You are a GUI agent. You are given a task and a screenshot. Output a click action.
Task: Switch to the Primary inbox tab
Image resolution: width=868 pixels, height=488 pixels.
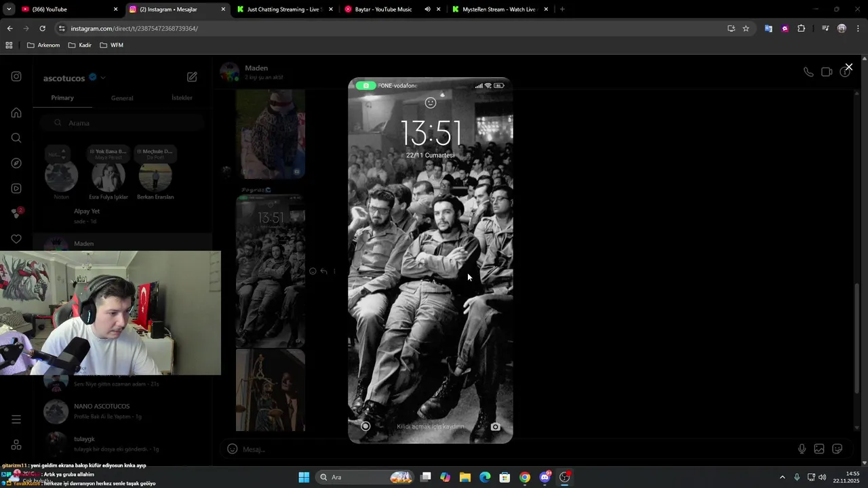[62, 98]
